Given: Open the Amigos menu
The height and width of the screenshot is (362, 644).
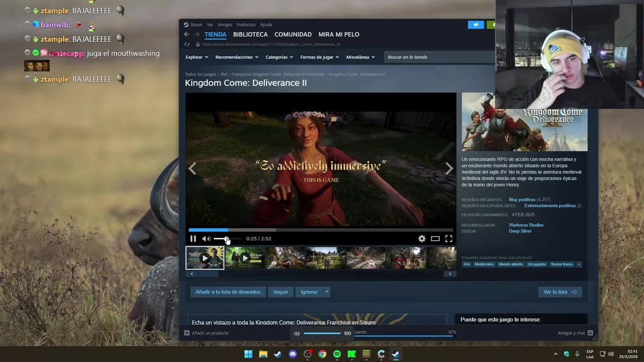Looking at the screenshot, I should (x=225, y=25).
